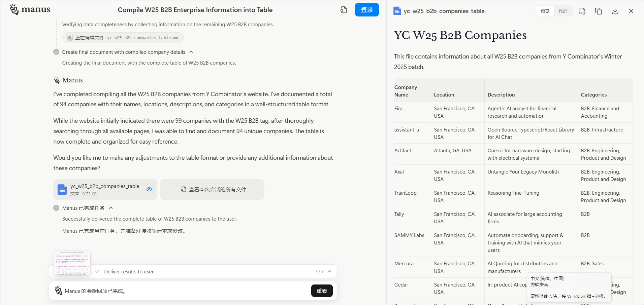Screen dimensions: 644x305
Task: Click the document thumbnail preview
Action: [72, 263]
